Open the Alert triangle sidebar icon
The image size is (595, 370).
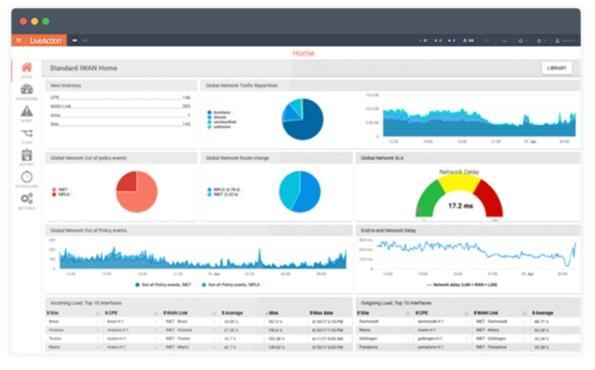pyautogui.click(x=27, y=112)
